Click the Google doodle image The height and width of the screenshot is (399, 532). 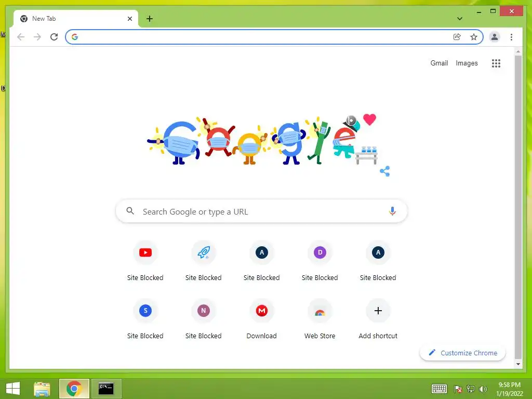pos(262,140)
